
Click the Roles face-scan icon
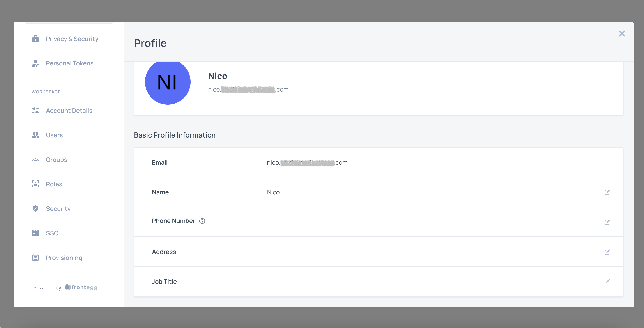[x=35, y=184]
